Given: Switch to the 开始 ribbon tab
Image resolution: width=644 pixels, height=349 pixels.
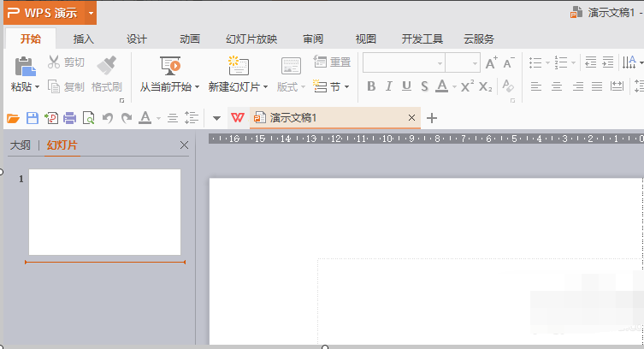Looking at the screenshot, I should [x=31, y=39].
